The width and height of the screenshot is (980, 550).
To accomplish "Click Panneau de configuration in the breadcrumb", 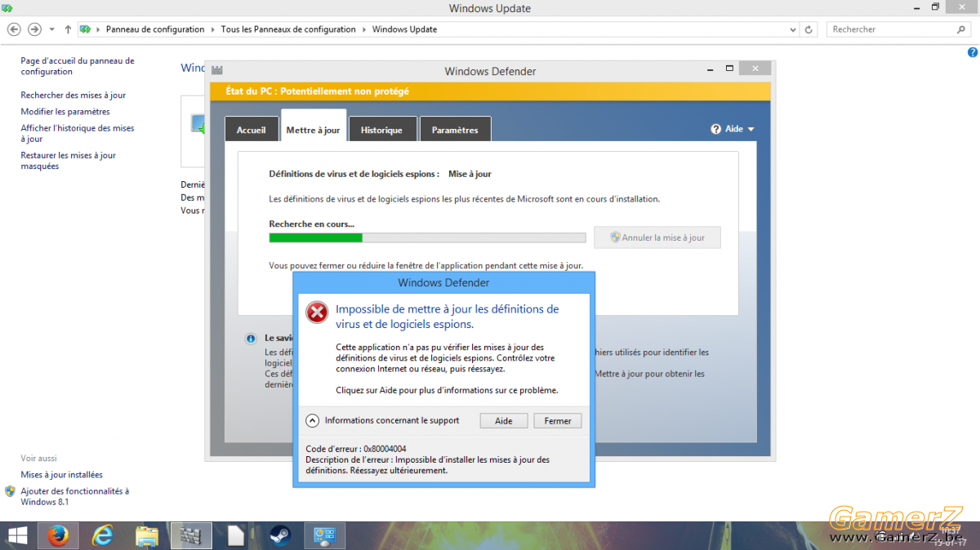I will coord(155,29).
